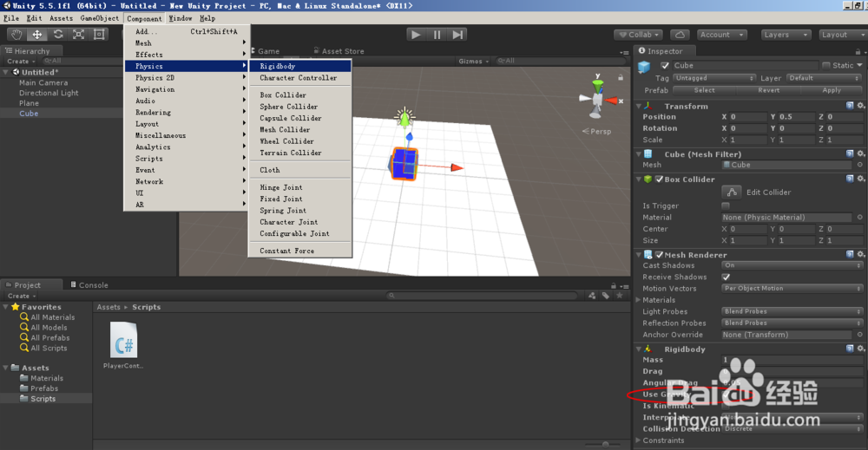Screen dimensions: 868x450
Task: Filter project search by type
Action: pyautogui.click(x=592, y=296)
